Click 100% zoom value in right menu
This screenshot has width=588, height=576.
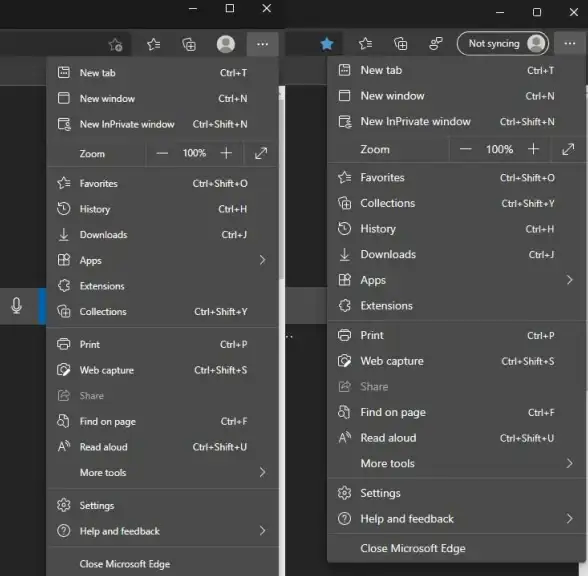[500, 149]
